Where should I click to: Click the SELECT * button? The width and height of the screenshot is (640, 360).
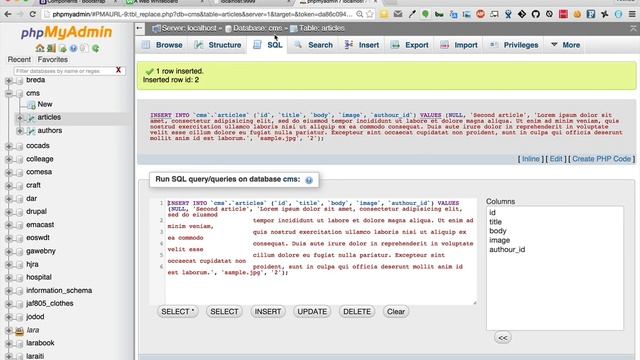[178, 311]
